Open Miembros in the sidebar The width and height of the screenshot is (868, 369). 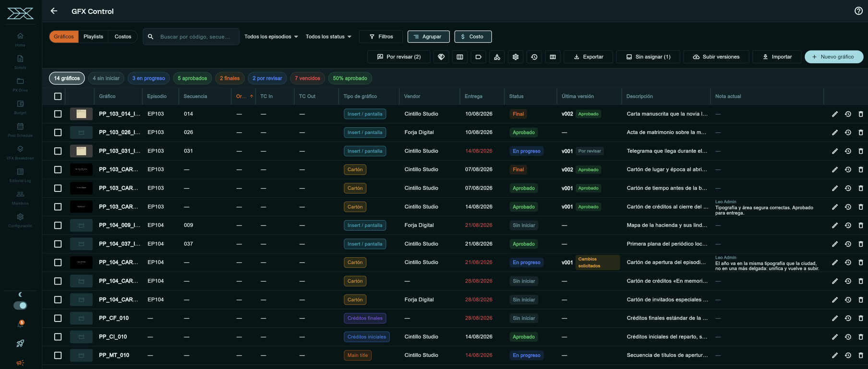click(x=20, y=197)
